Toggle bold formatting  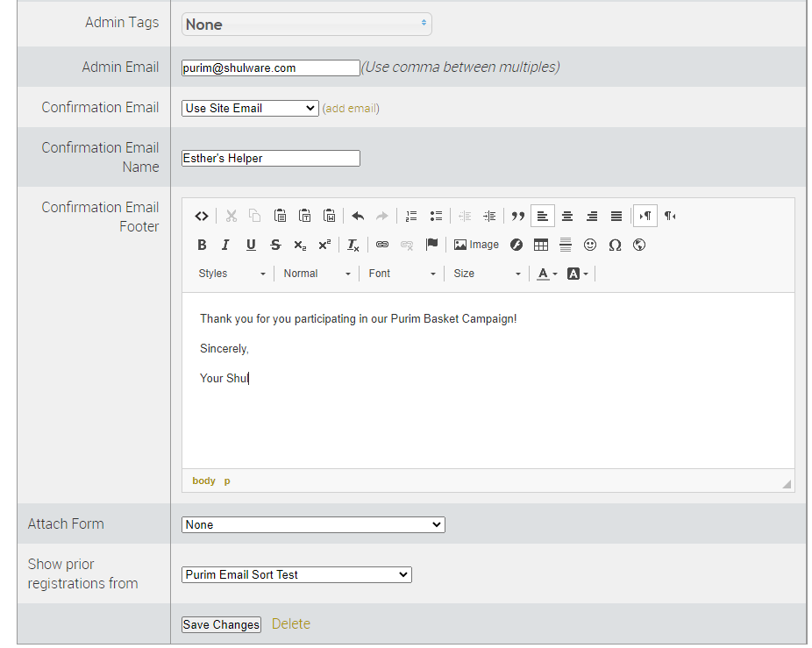[202, 245]
